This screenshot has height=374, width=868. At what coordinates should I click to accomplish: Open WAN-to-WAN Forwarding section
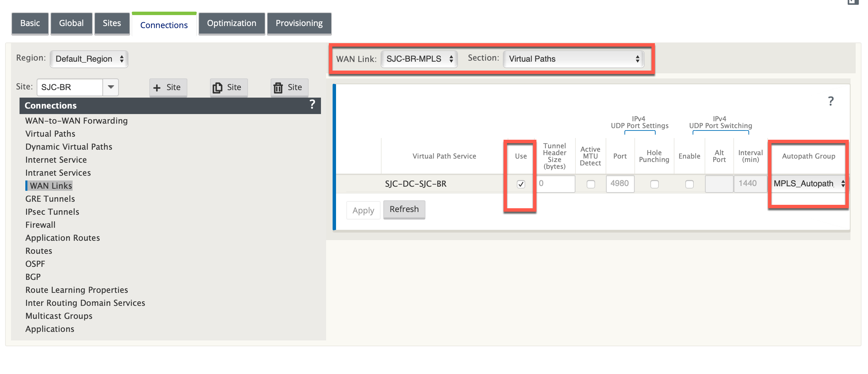pyautogui.click(x=76, y=121)
